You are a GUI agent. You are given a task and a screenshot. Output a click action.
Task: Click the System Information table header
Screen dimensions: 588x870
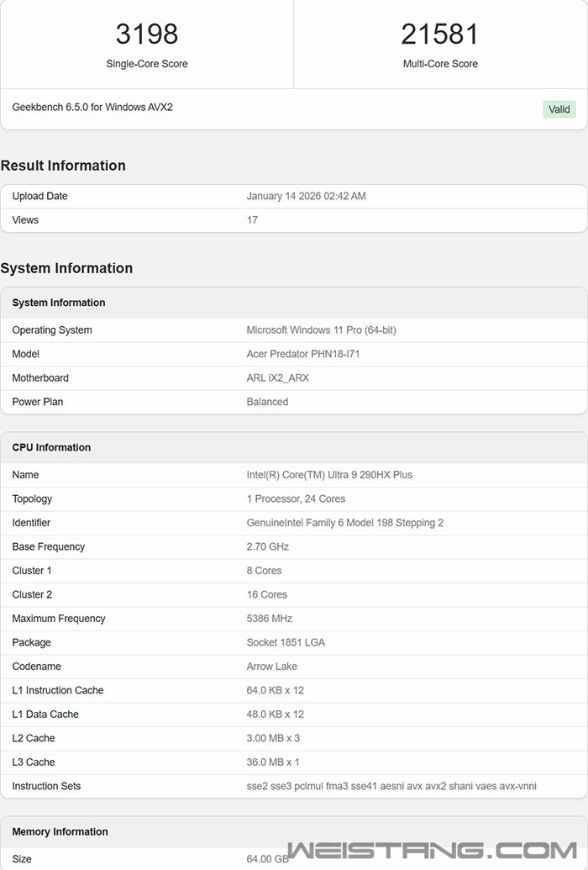click(59, 303)
